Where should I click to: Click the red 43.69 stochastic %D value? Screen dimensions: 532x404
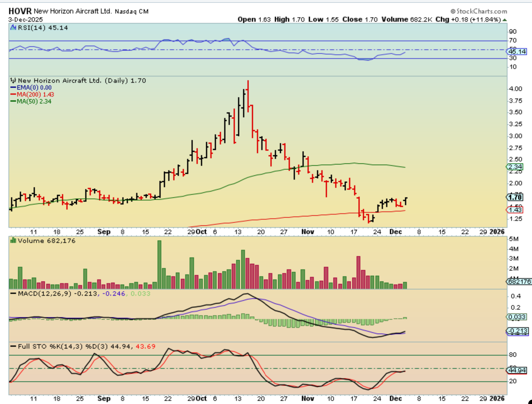coord(145,346)
